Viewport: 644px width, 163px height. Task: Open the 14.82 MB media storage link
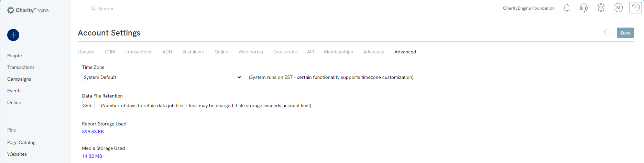92,156
